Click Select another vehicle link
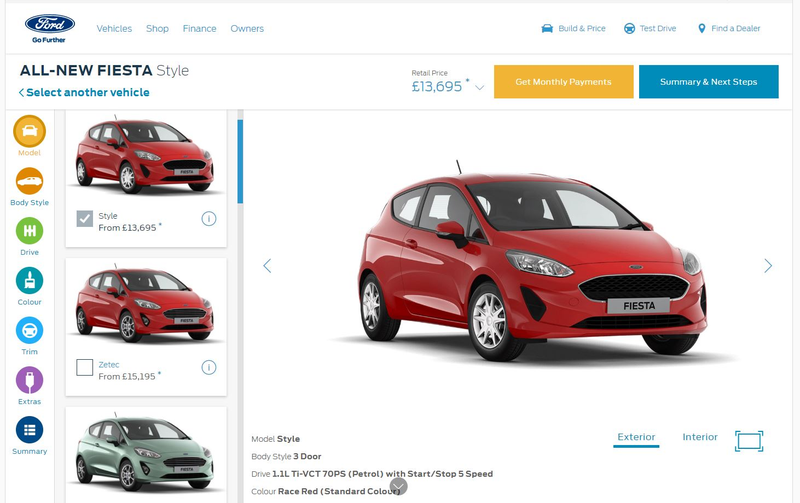The width and height of the screenshot is (800, 503). tap(84, 92)
